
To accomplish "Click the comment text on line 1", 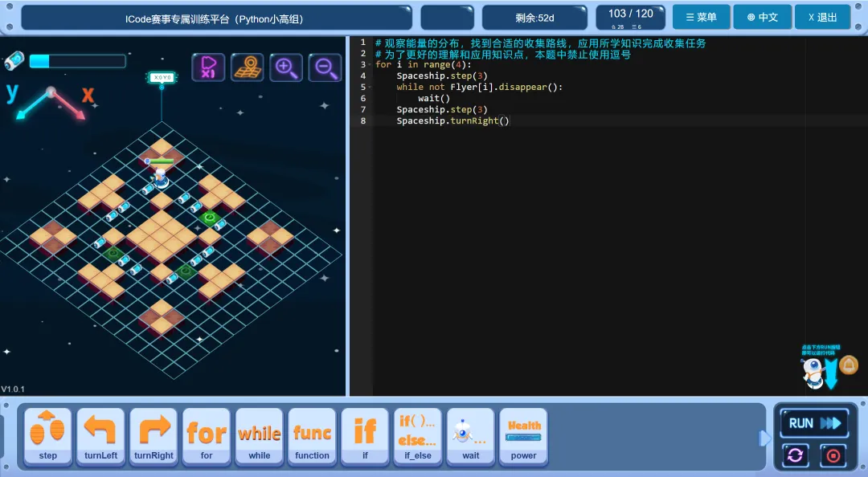I will (x=540, y=43).
